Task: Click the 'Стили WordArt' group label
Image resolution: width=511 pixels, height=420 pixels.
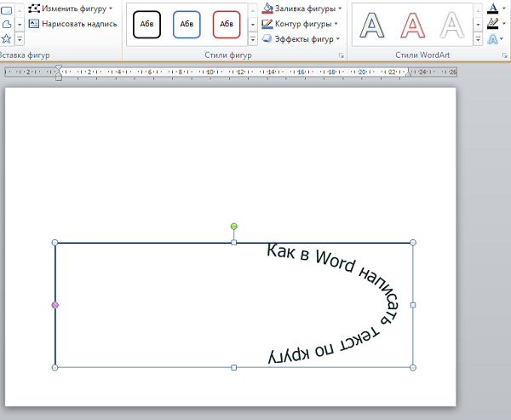Action: point(422,55)
